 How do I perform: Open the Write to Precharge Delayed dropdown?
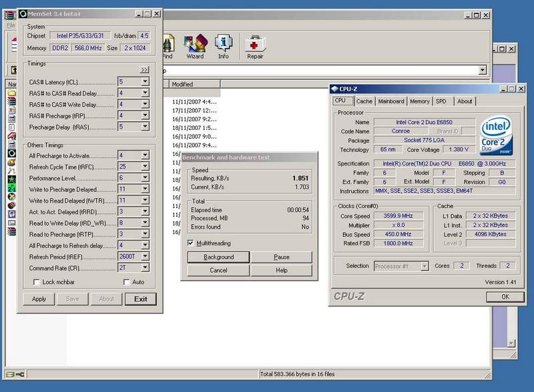[x=145, y=189]
